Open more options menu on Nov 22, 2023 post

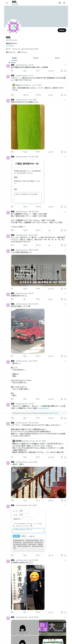pyautogui.click(x=65, y=157)
